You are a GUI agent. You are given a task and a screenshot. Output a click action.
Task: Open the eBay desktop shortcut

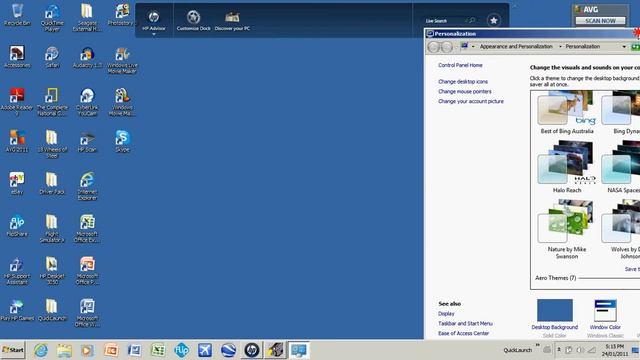click(17, 183)
